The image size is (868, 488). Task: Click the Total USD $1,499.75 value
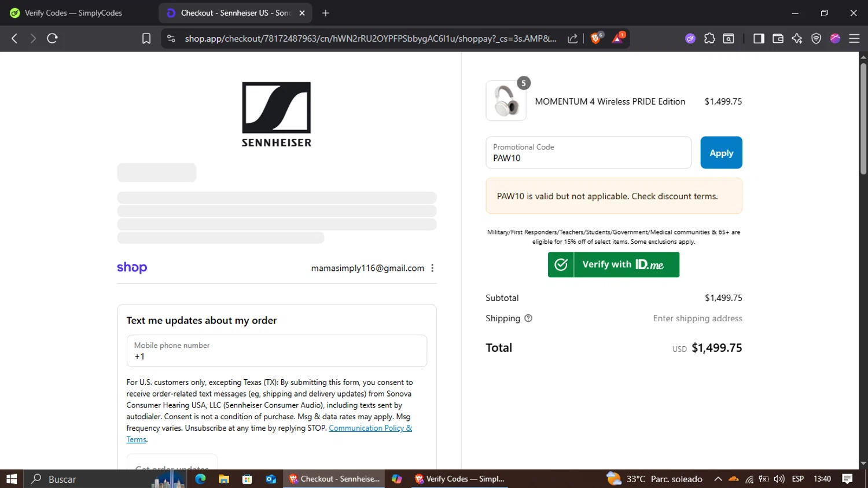point(707,348)
